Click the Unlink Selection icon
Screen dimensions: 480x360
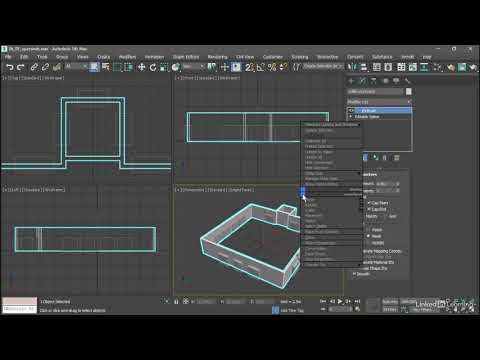45,67
